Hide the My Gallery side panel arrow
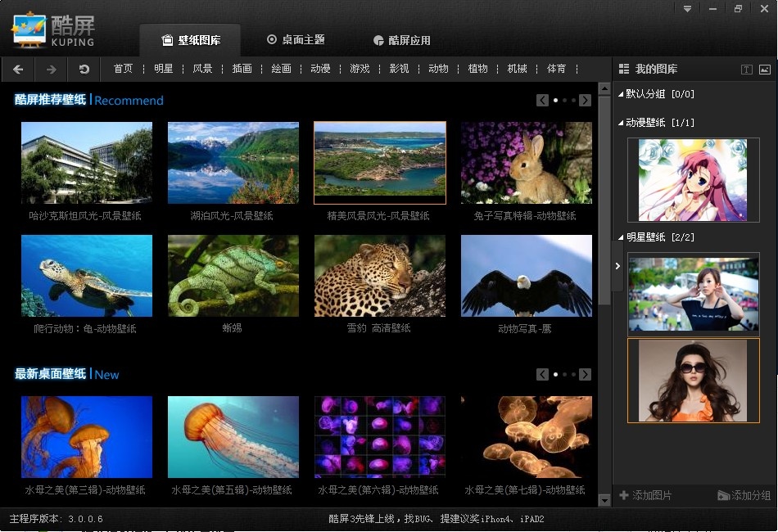The width and height of the screenshot is (778, 532). coord(617,266)
